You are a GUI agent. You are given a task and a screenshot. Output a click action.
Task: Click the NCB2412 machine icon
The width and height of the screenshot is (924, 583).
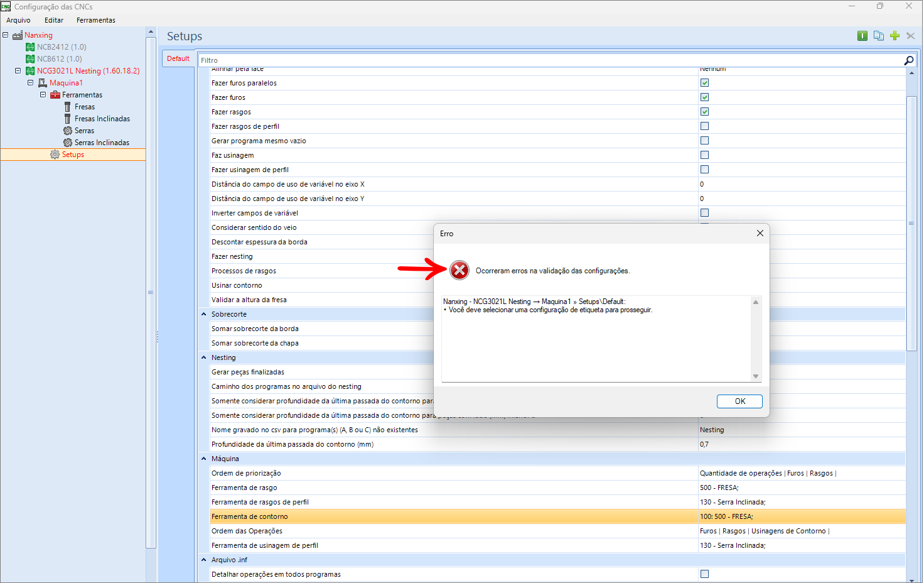pos(30,47)
